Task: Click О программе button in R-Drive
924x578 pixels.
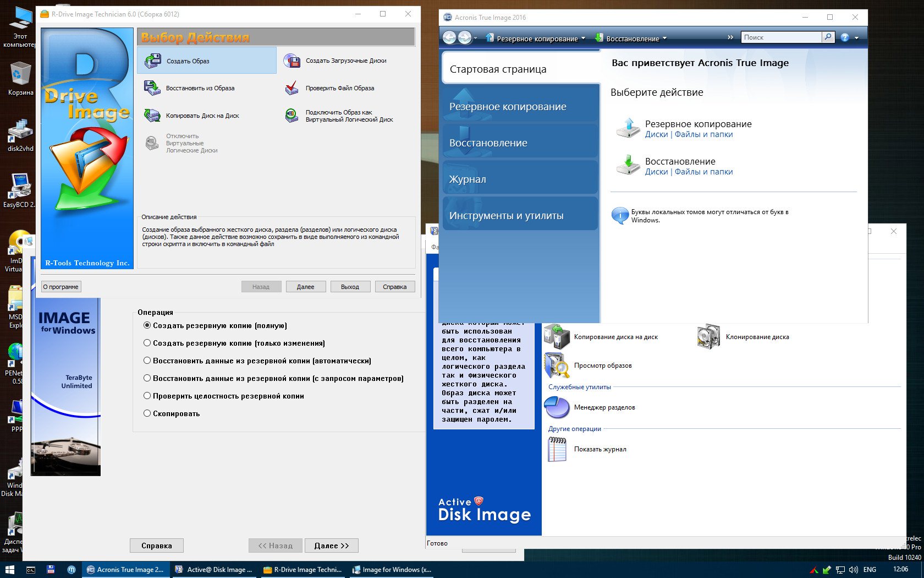Action: pyautogui.click(x=61, y=287)
